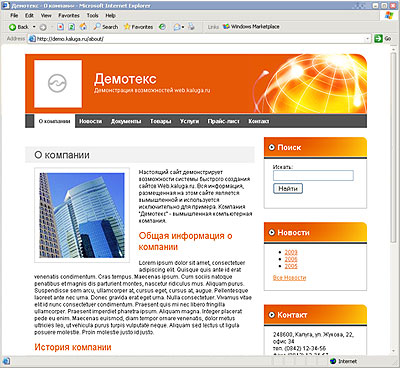
Task: Click the skyscraper building photo
Action: [x=82, y=215]
